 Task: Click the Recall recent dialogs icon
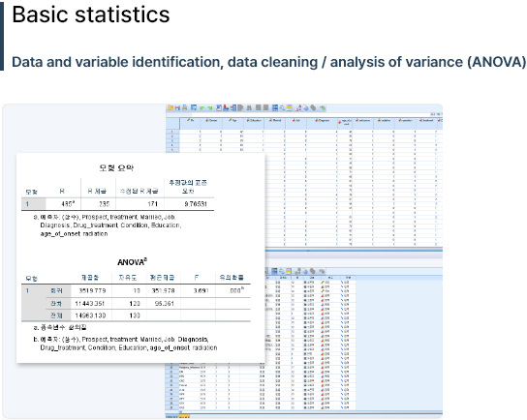click(x=194, y=107)
